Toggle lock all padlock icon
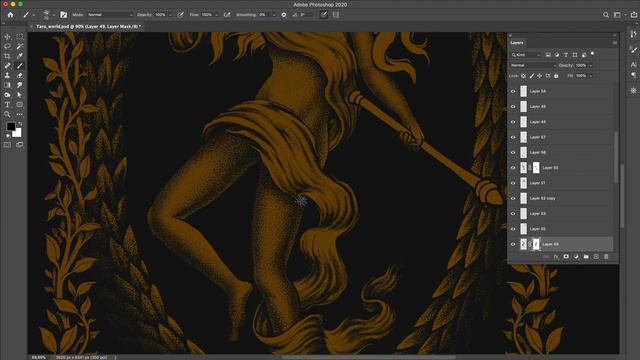The width and height of the screenshot is (640, 360). pos(556,76)
